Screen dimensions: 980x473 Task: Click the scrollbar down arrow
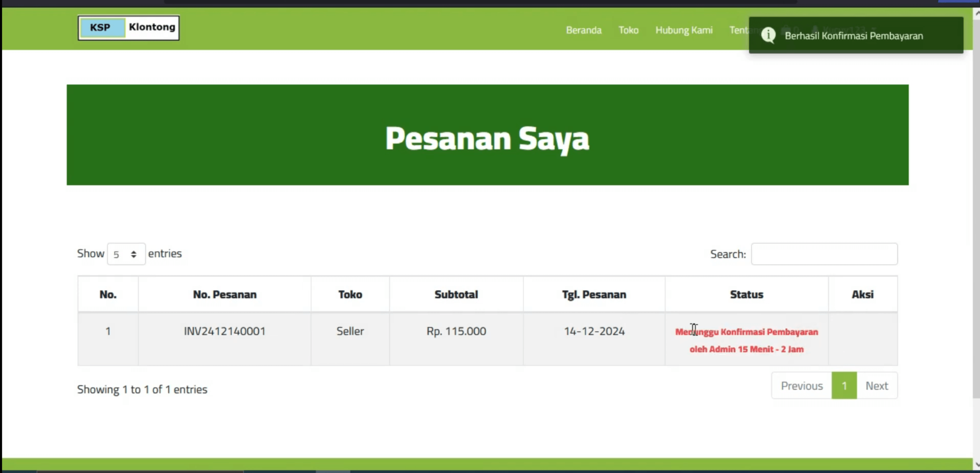tap(976, 464)
